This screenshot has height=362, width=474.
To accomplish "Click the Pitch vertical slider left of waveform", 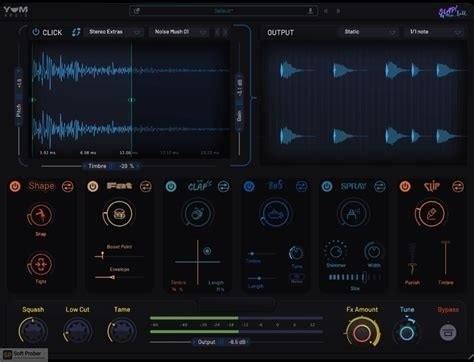I will tap(19, 98).
